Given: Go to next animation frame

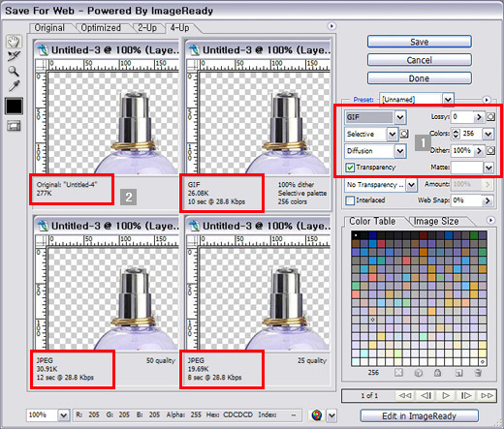Looking at the screenshot, I should tap(466, 395).
